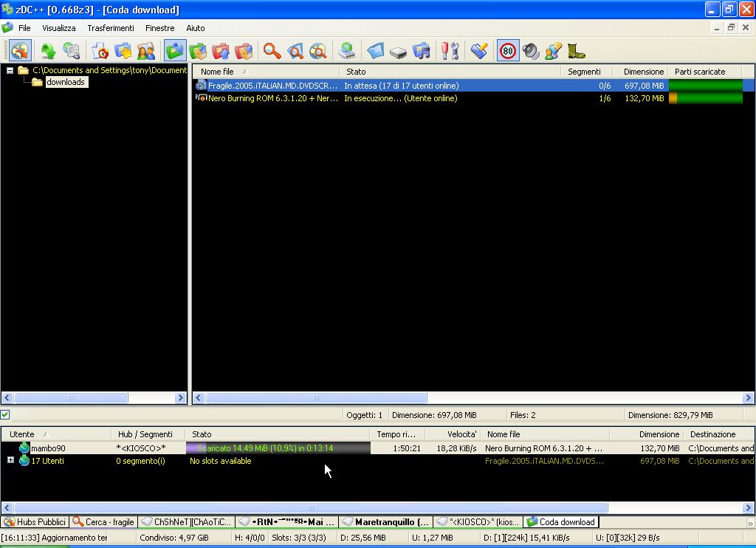Click the boot-shaped toolbar icon
756x548 pixels.
(576, 51)
